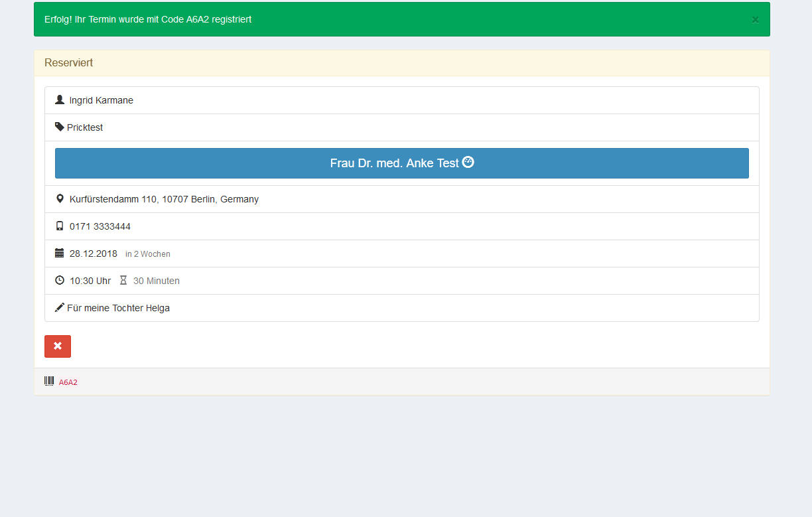Click the date 28.12.2018
The height and width of the screenshot is (517, 812).
click(94, 254)
